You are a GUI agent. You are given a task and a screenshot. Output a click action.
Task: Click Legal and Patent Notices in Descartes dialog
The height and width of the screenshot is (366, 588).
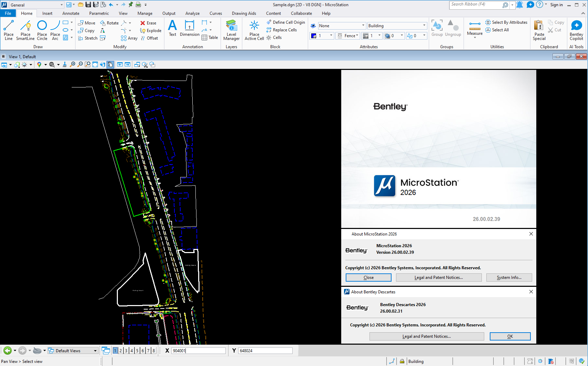click(x=427, y=336)
